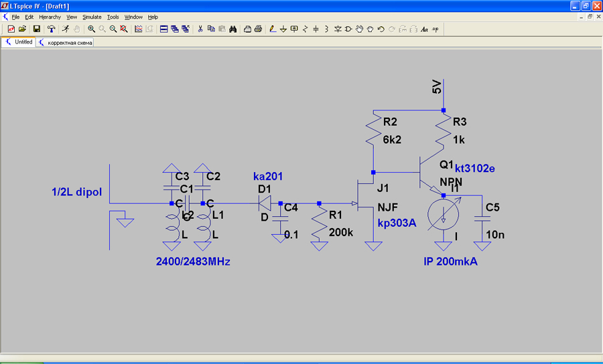
Task: Place a ground symbol from the toolbar
Action: 283,29
